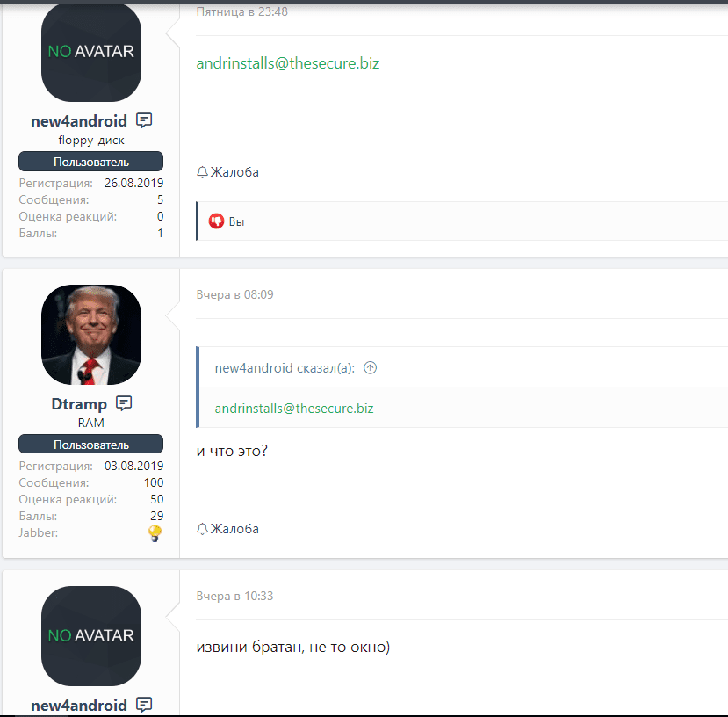Open quoted andrinstalls@thesecure.biz email link
728x717 pixels.
pos(294,409)
